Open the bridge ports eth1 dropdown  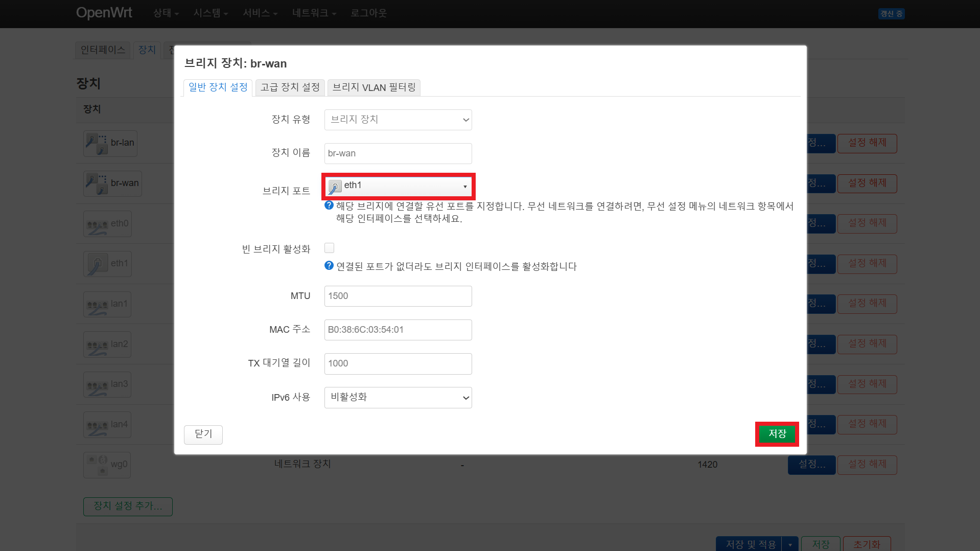(x=398, y=186)
